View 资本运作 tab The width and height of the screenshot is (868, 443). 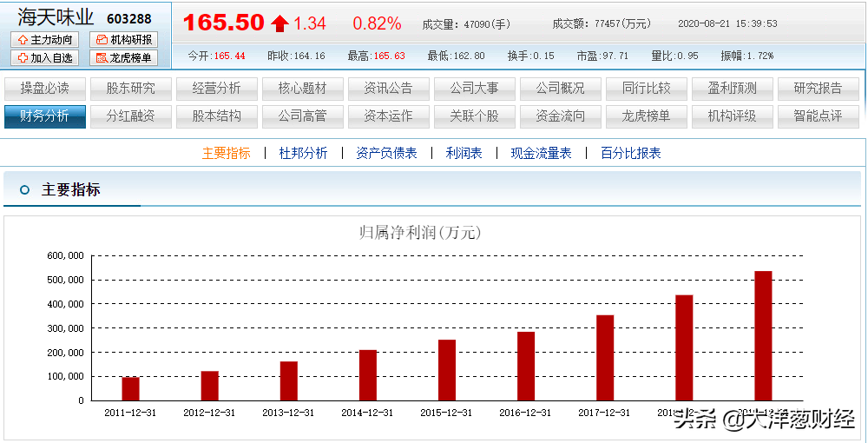pyautogui.click(x=388, y=116)
